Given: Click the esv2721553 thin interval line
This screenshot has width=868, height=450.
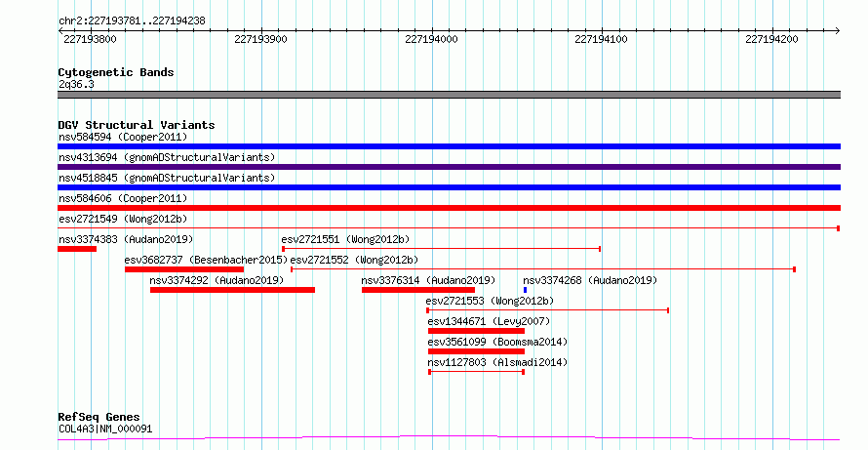Looking at the screenshot, I should click(x=547, y=310).
